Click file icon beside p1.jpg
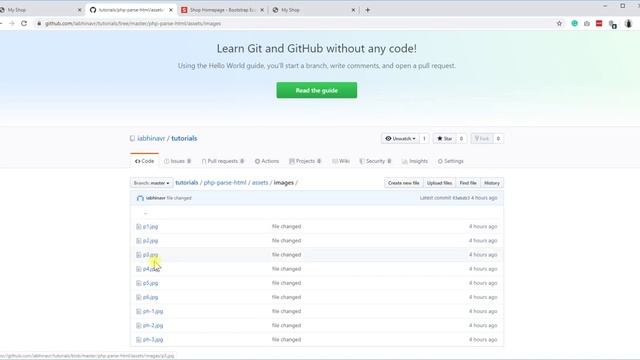Screen dimensions: 640x360 click(138, 227)
